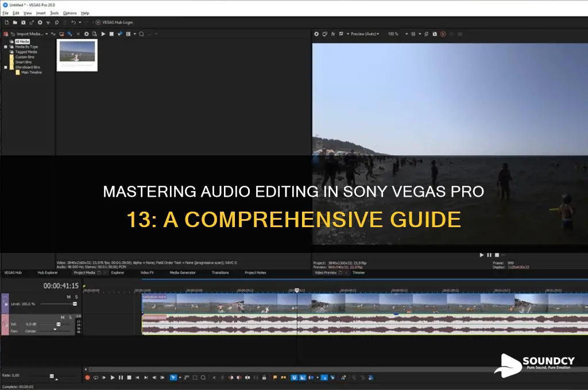Click the Undo arrow icon
The image size is (588, 390).
click(73, 22)
